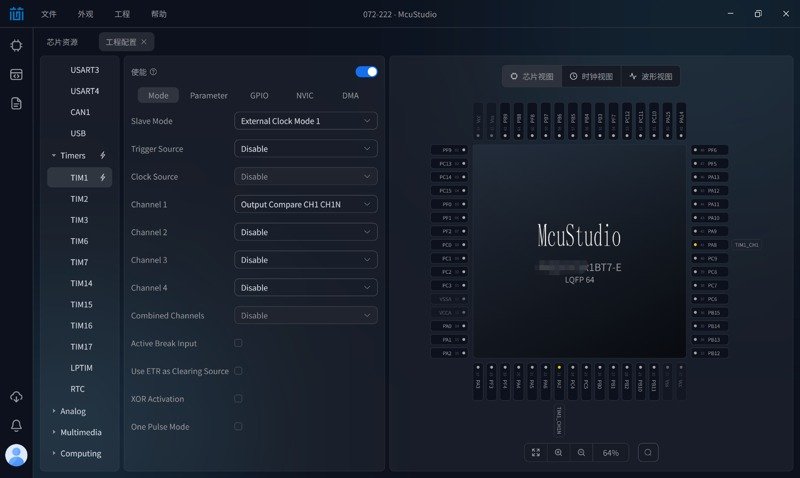Click the download icon in sidebar
Viewport: 800px width, 478px height.
coord(16,397)
